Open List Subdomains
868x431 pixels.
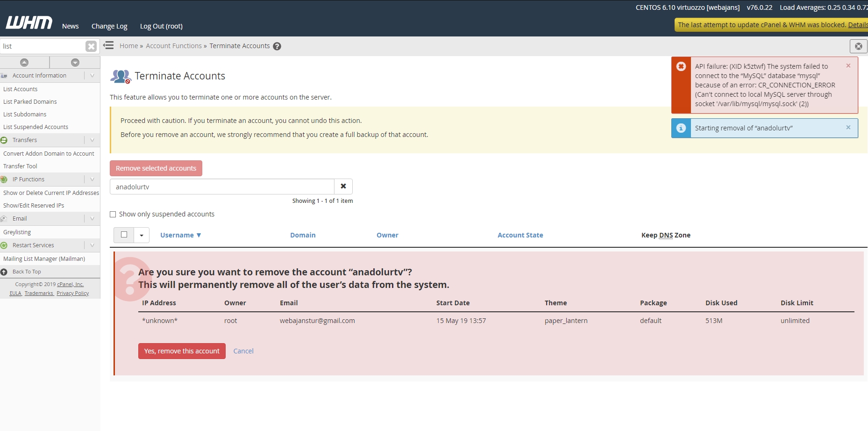click(x=25, y=115)
